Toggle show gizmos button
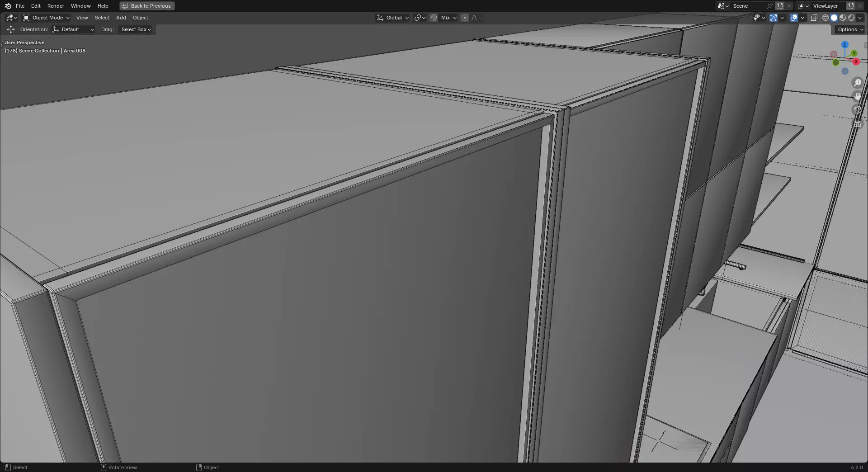This screenshot has height=472, width=868. 774,18
